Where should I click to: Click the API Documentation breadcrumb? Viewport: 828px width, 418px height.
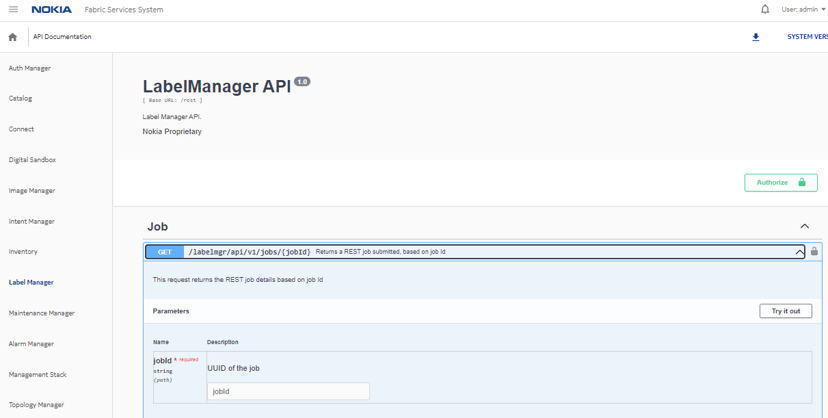62,37
